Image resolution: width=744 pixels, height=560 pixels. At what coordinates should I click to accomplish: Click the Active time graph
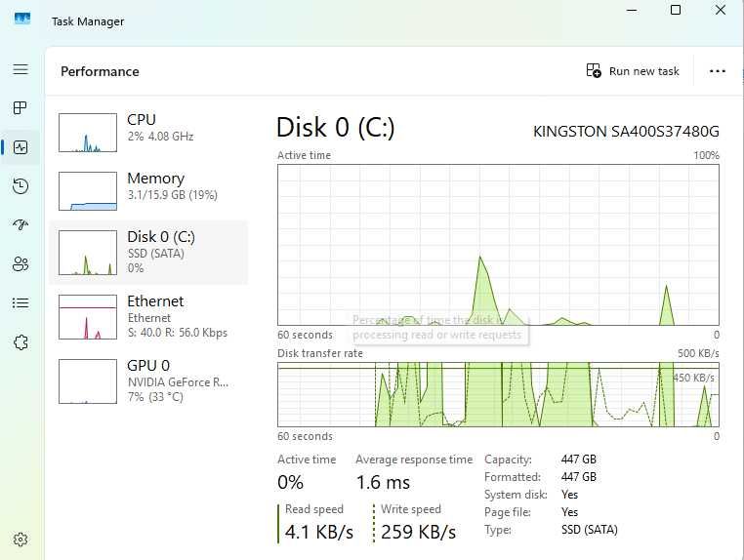(498, 245)
